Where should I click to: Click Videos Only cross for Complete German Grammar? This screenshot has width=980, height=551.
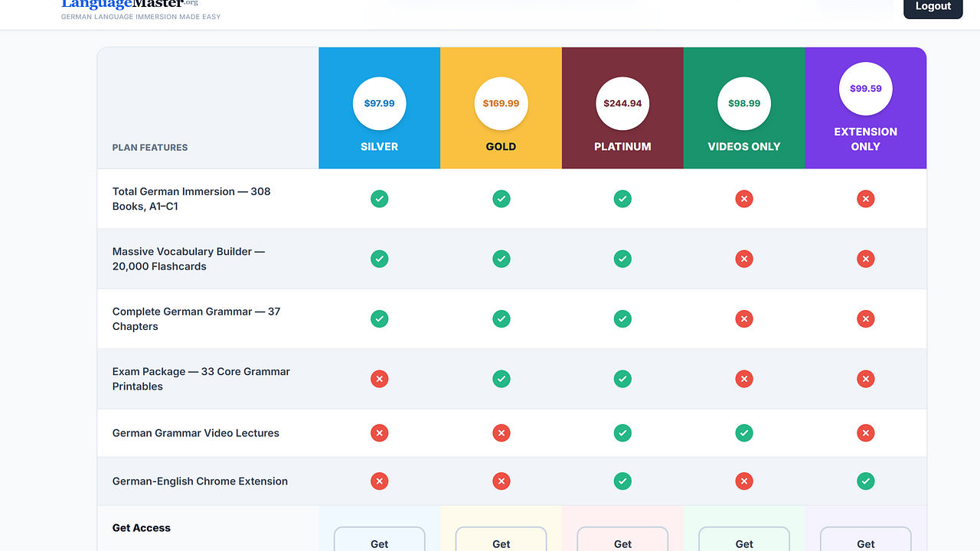click(x=744, y=318)
